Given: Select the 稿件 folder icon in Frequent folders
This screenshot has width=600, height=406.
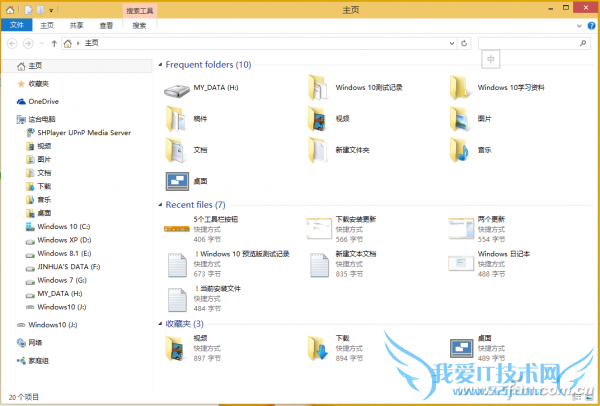Looking at the screenshot, I should [x=176, y=119].
